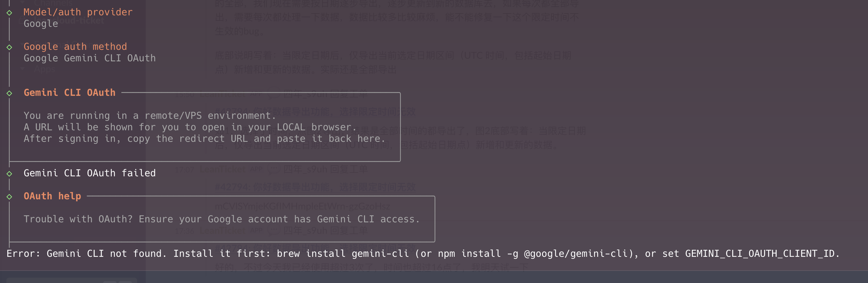The height and width of the screenshot is (283, 868).
Task: Click the APP badge next to LeanTicket
Action: [x=256, y=94]
